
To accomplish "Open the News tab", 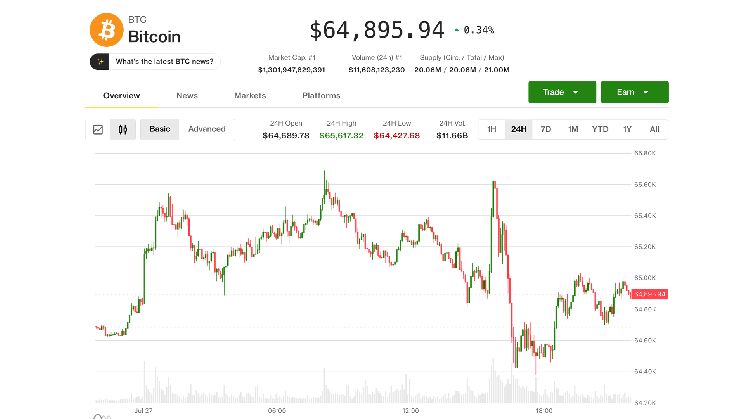I will (187, 95).
